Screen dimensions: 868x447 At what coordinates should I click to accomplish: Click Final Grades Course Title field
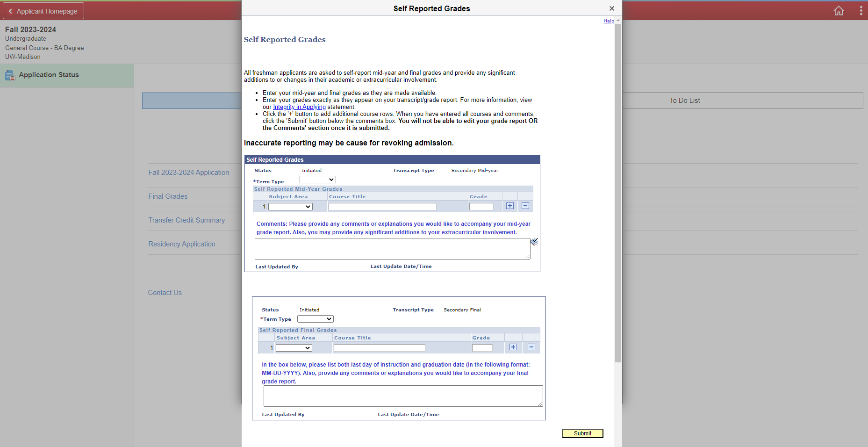coord(380,348)
